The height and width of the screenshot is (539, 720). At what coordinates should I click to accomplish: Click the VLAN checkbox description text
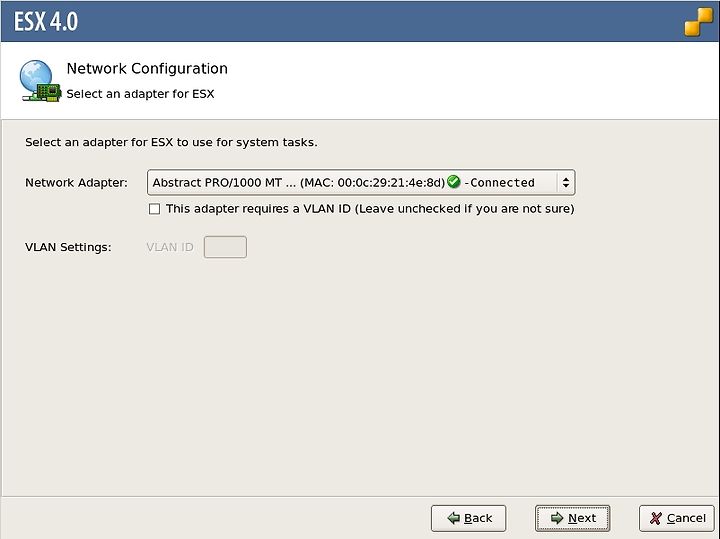(x=370, y=209)
